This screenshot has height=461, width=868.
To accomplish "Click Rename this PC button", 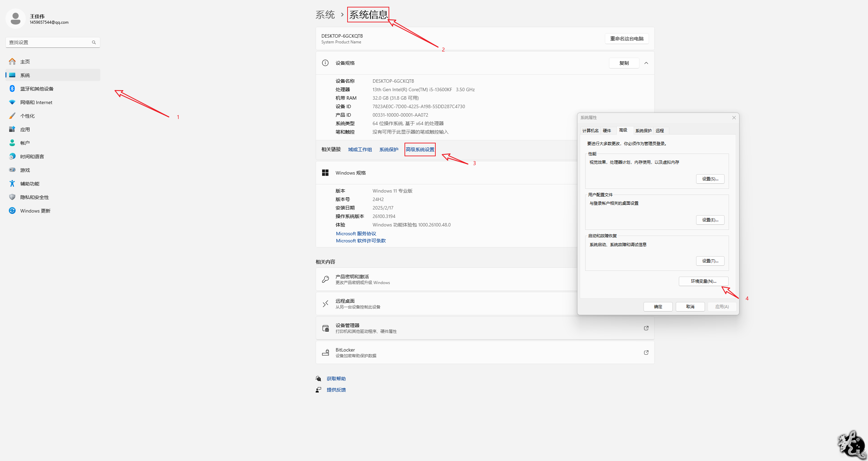I will [x=627, y=39].
